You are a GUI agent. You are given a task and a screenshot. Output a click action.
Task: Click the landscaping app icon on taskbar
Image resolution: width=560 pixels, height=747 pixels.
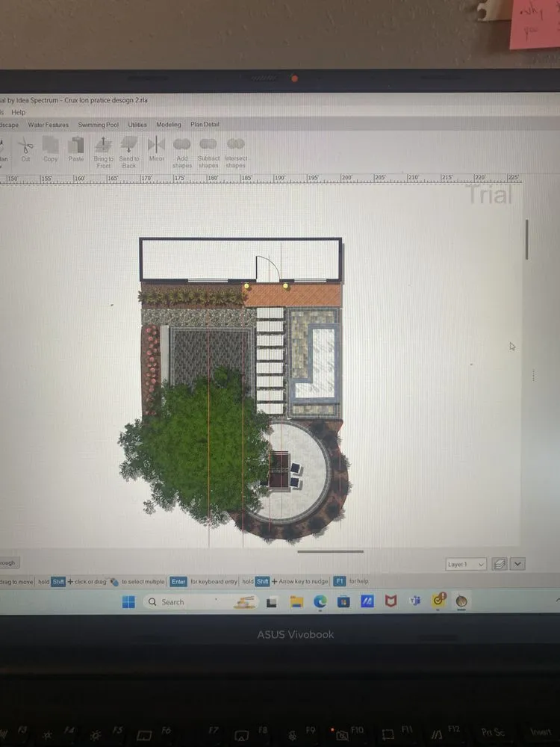(x=461, y=601)
